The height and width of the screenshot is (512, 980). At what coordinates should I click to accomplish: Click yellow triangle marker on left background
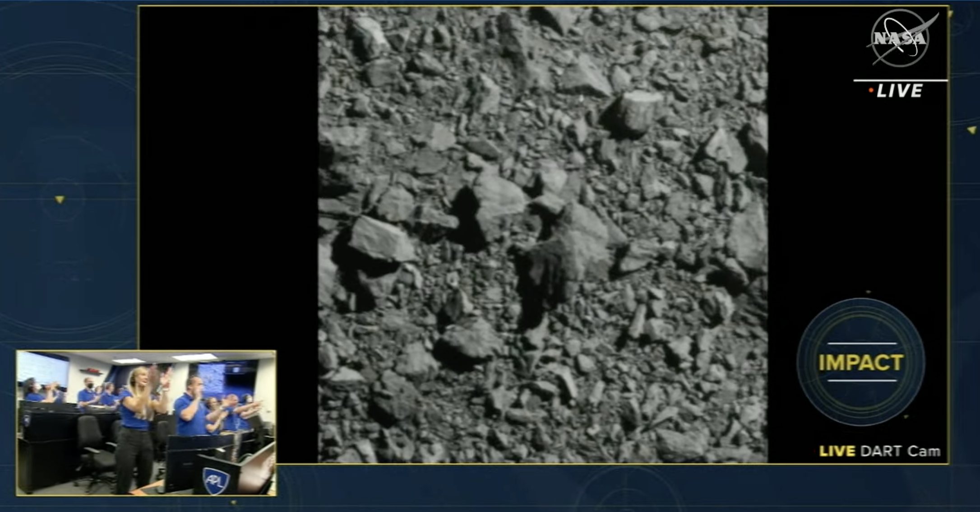pos(60,199)
